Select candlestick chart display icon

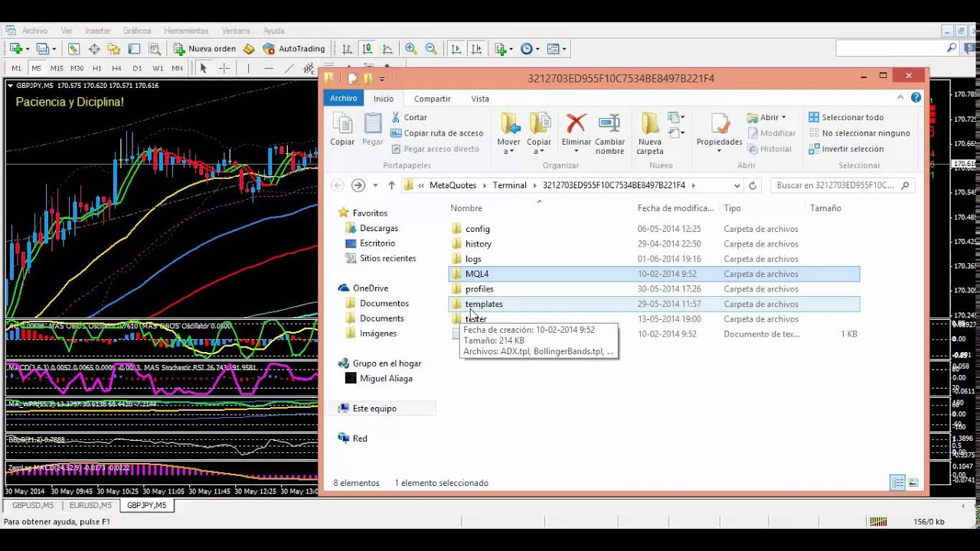(x=367, y=48)
